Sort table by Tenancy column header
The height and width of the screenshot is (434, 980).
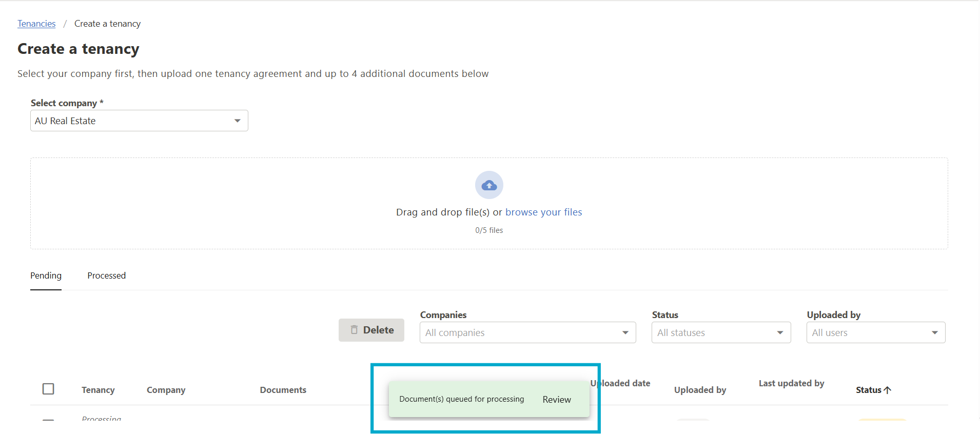pyautogui.click(x=98, y=390)
